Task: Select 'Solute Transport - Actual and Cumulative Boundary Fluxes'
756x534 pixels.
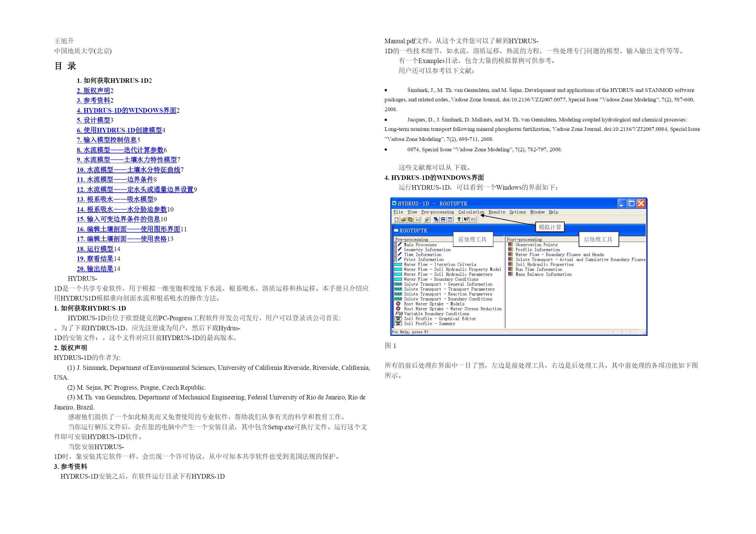Action: point(580,260)
